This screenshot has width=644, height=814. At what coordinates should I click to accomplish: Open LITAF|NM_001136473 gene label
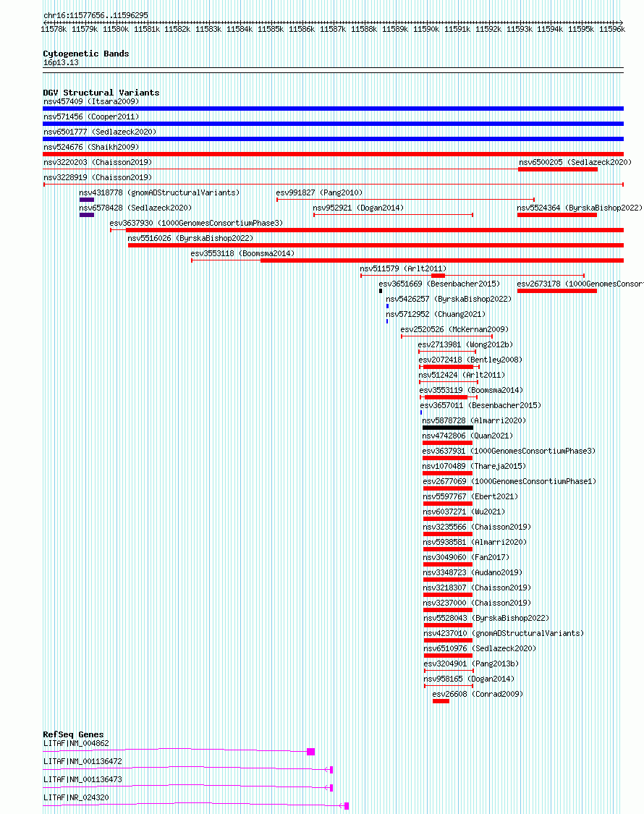tap(82, 780)
